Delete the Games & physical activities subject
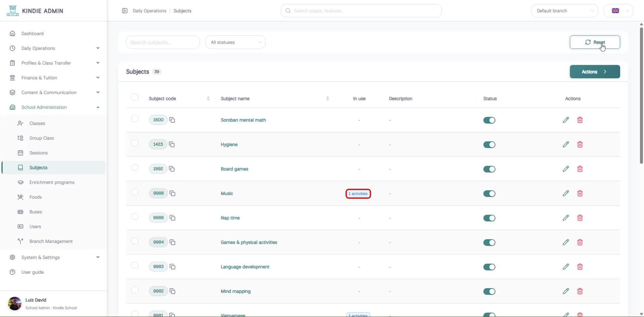The width and height of the screenshot is (644, 317). pos(580,242)
